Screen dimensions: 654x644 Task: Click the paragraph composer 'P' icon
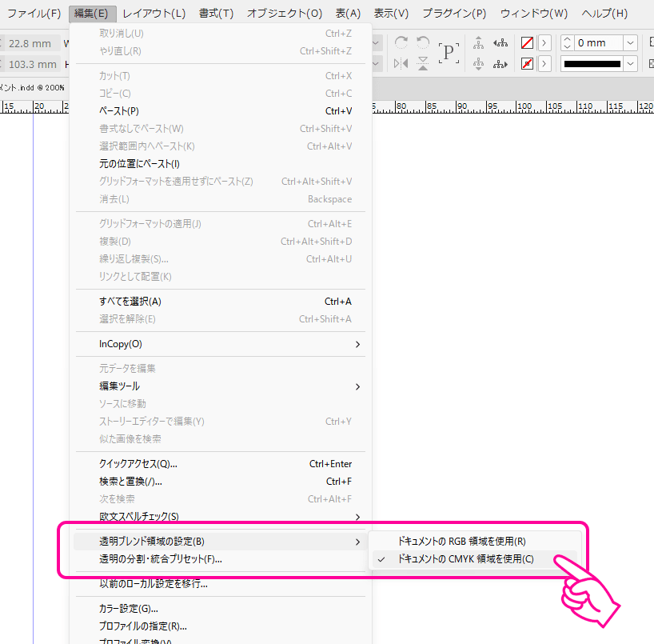pyautogui.click(x=449, y=50)
